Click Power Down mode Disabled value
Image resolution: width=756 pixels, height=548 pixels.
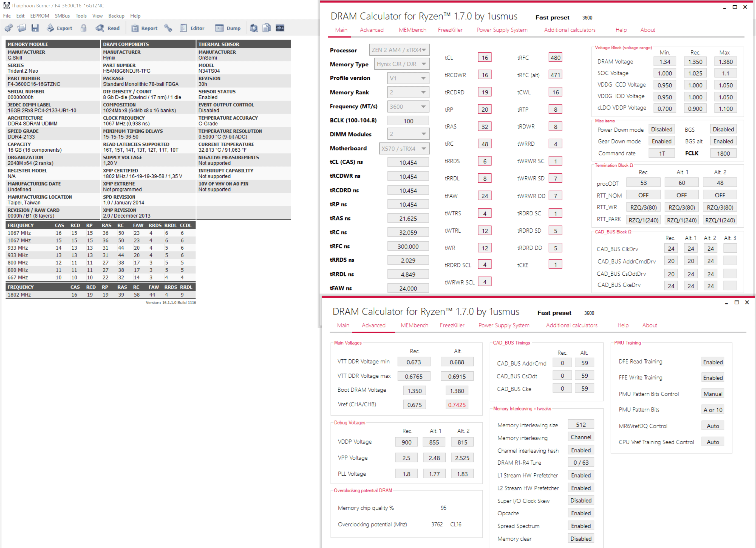click(x=662, y=129)
